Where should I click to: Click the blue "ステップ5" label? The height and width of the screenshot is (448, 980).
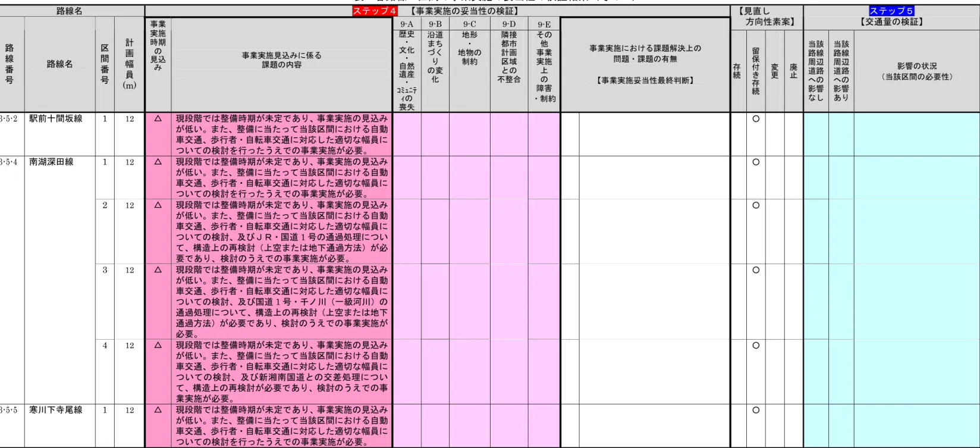(x=891, y=11)
